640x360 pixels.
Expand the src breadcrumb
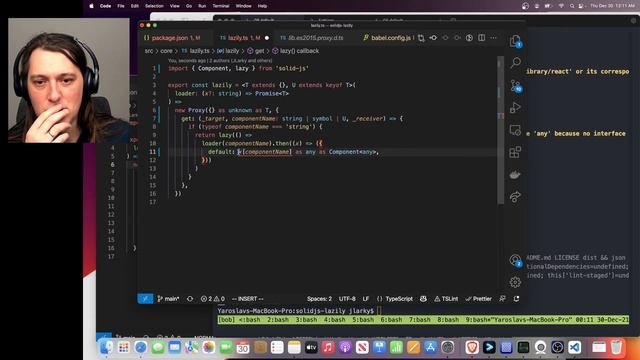click(x=149, y=51)
